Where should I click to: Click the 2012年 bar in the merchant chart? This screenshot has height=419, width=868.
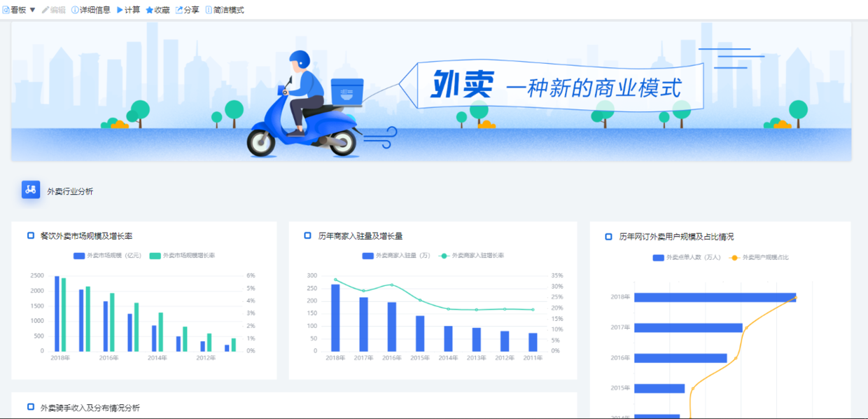tap(505, 341)
